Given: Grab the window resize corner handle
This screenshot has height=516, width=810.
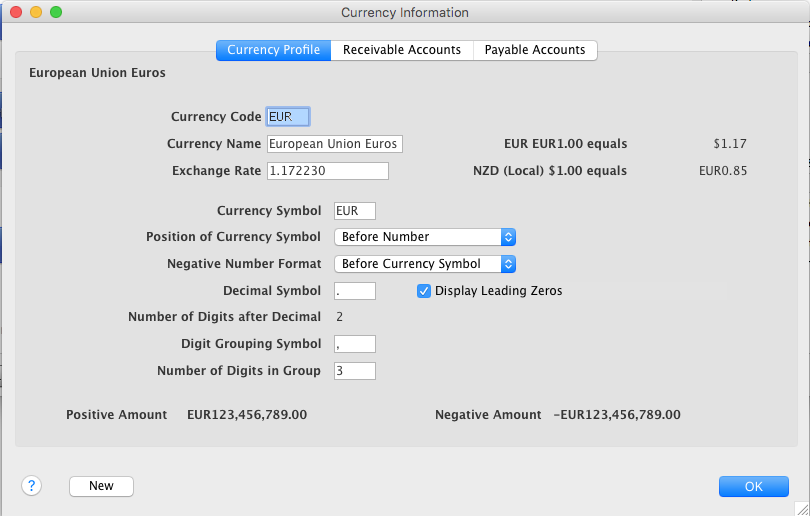Looking at the screenshot, I should coord(801,508).
